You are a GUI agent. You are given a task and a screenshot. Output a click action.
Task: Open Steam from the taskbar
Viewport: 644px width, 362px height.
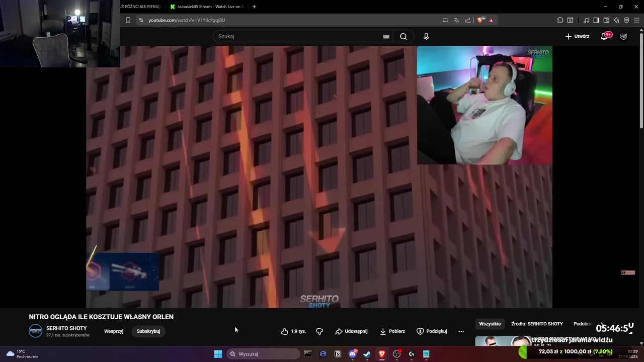[x=367, y=354]
